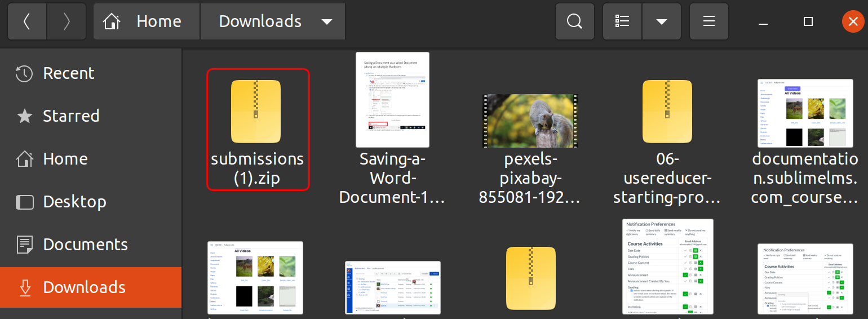Viewport: 868px width, 319px height.
Task: Click the Home icon in path bar
Action: pyautogui.click(x=112, y=21)
